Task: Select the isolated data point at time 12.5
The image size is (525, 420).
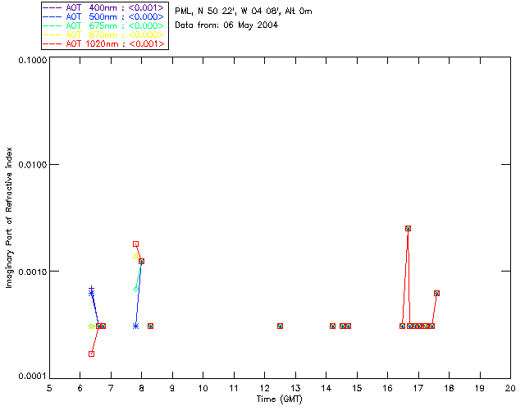Action: 281,326
